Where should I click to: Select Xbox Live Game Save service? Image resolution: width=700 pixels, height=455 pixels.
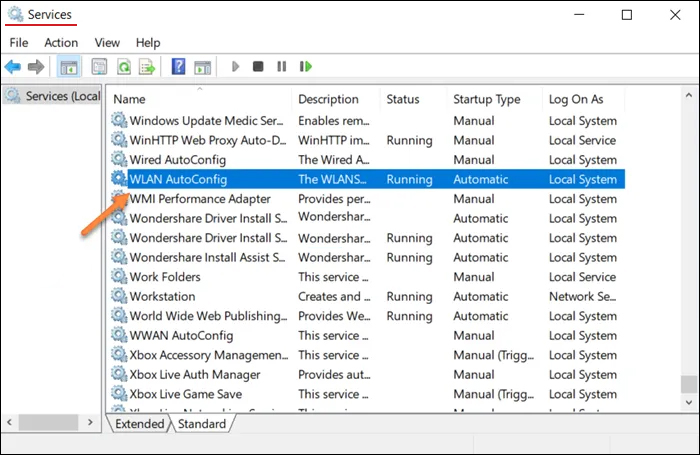[186, 394]
